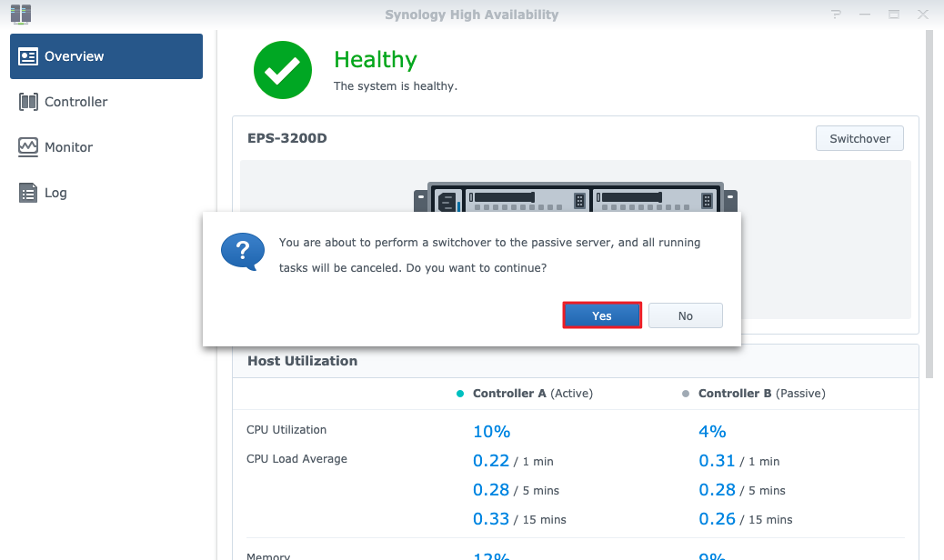
Task: Click the 0.33 / 15 mins load value
Action: point(519,518)
